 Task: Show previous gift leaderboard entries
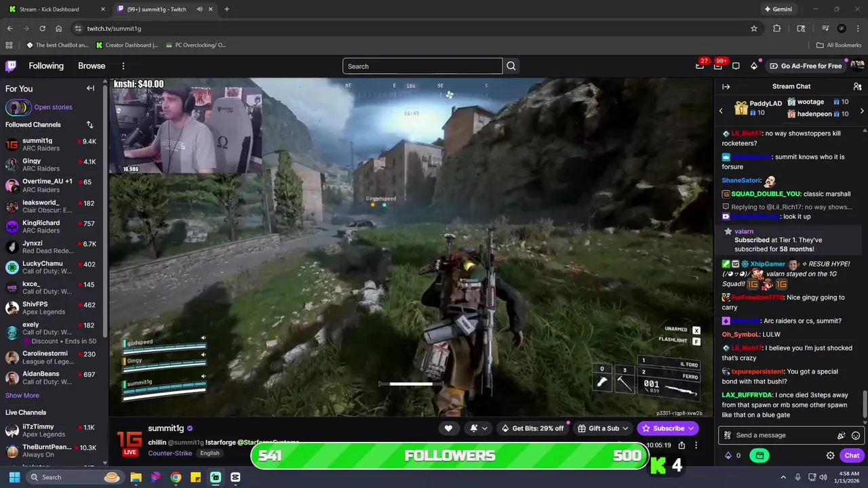coord(721,110)
